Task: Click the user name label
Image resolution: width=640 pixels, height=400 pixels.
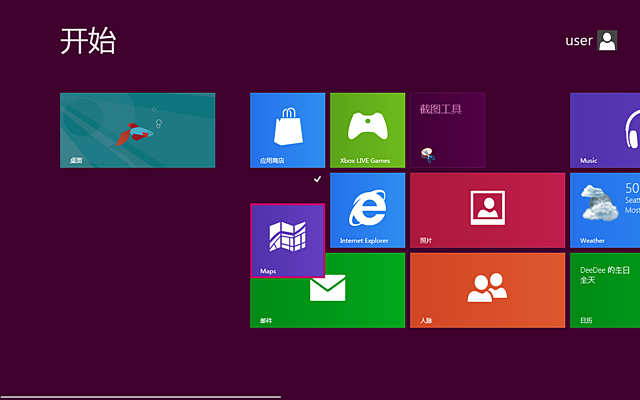Action: (578, 41)
